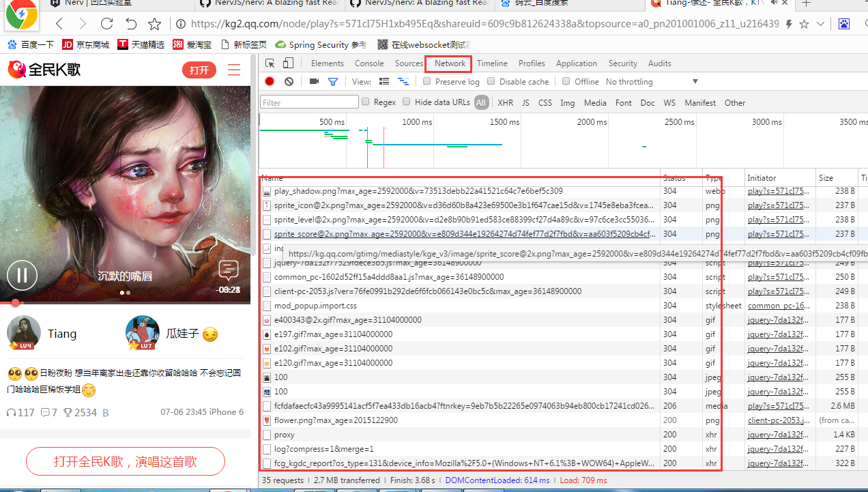Click the song playback progress slider
868x492 pixels.
[14, 303]
